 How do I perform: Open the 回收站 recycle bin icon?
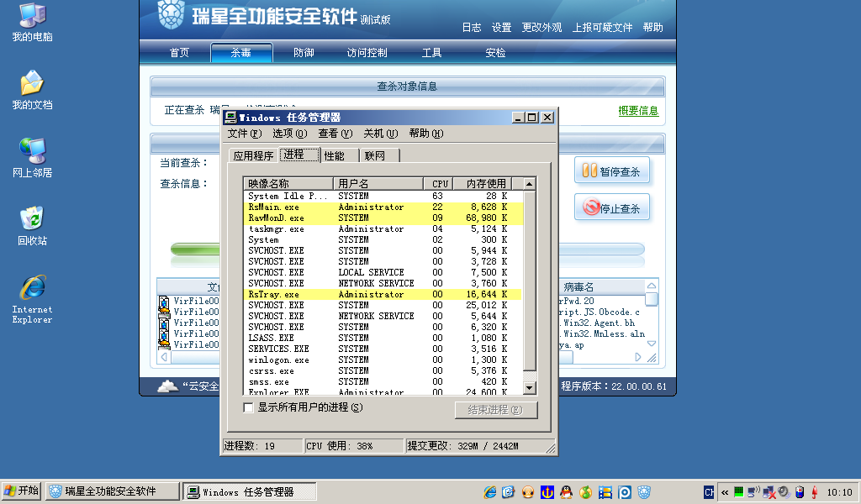click(33, 226)
